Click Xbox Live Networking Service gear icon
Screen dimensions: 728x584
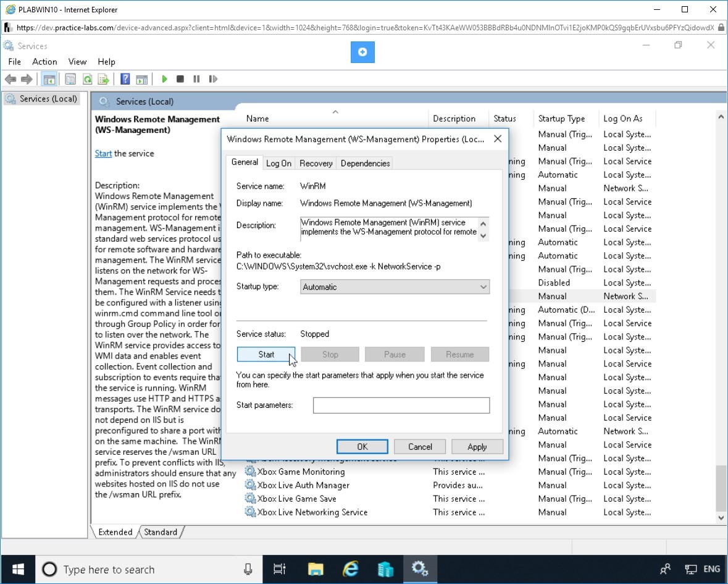pyautogui.click(x=250, y=512)
